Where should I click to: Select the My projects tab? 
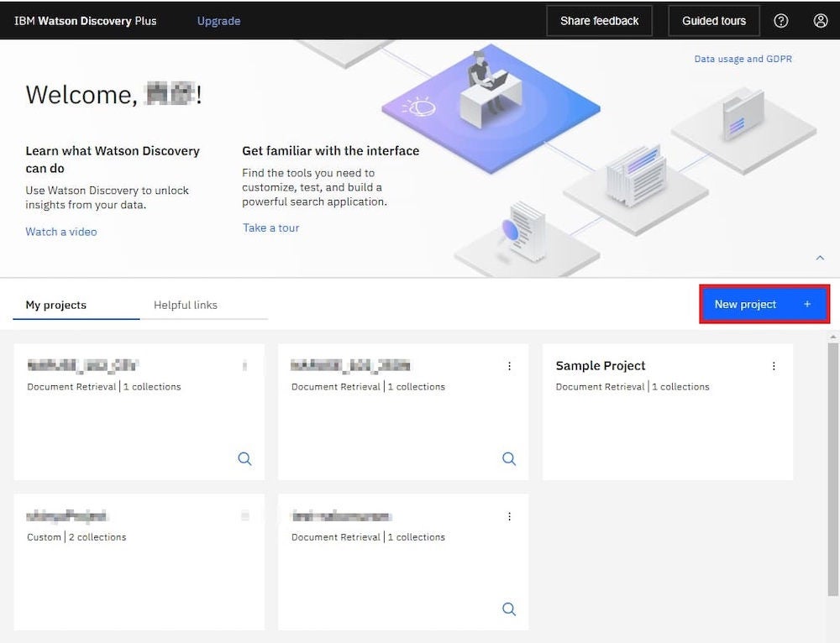(55, 305)
